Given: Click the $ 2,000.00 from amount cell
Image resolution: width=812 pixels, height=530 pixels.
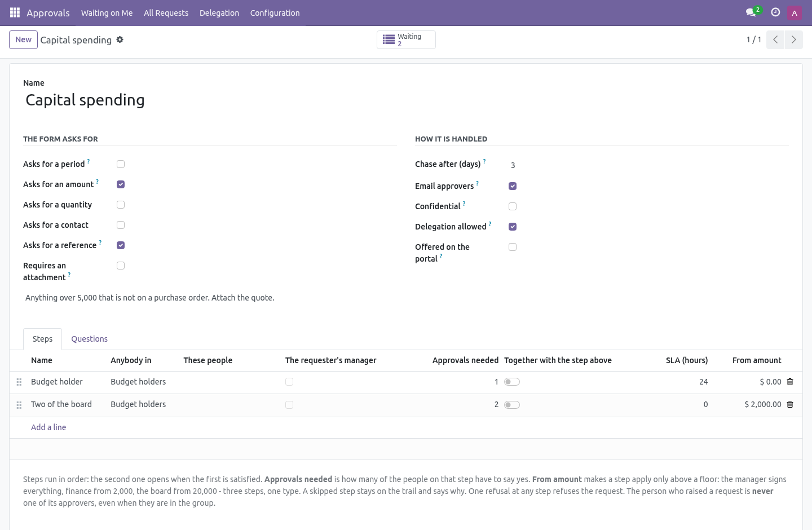Looking at the screenshot, I should coord(763,404).
